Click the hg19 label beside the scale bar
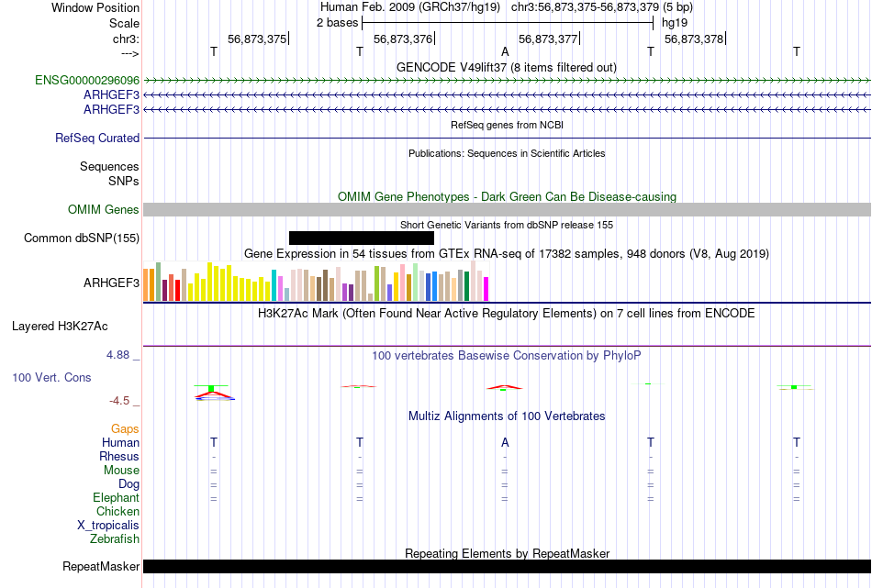 tap(675, 23)
